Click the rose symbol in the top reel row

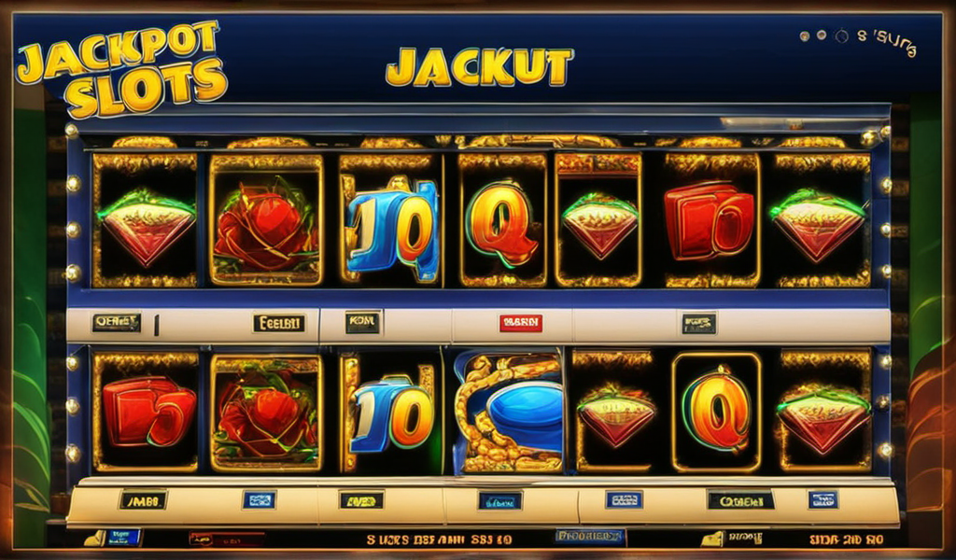point(266,220)
